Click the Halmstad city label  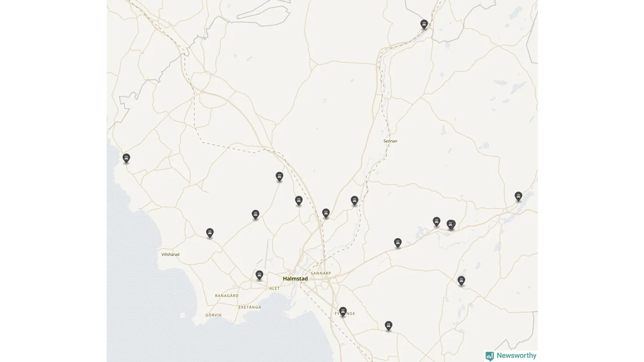click(x=295, y=279)
